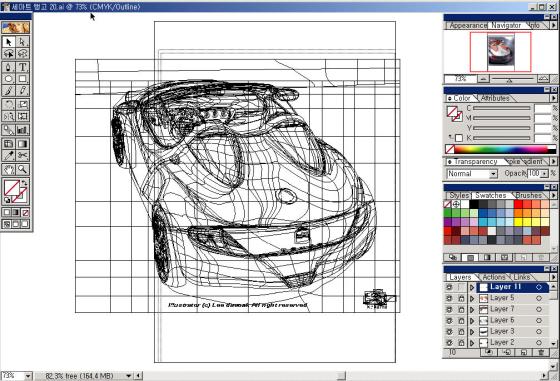Hide Layer 5 using its eye icon
Screen dimensions: 560x381
tap(449, 298)
